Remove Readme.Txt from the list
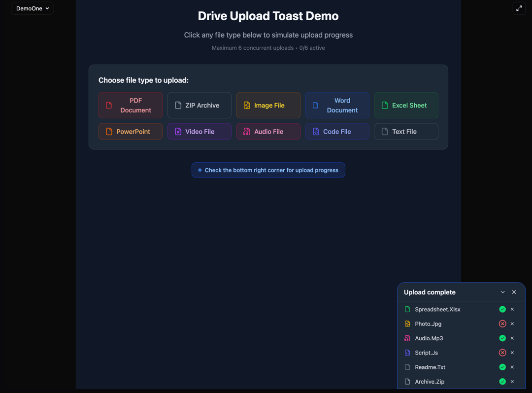Viewport: 532px width, 393px height. pyautogui.click(x=512, y=367)
